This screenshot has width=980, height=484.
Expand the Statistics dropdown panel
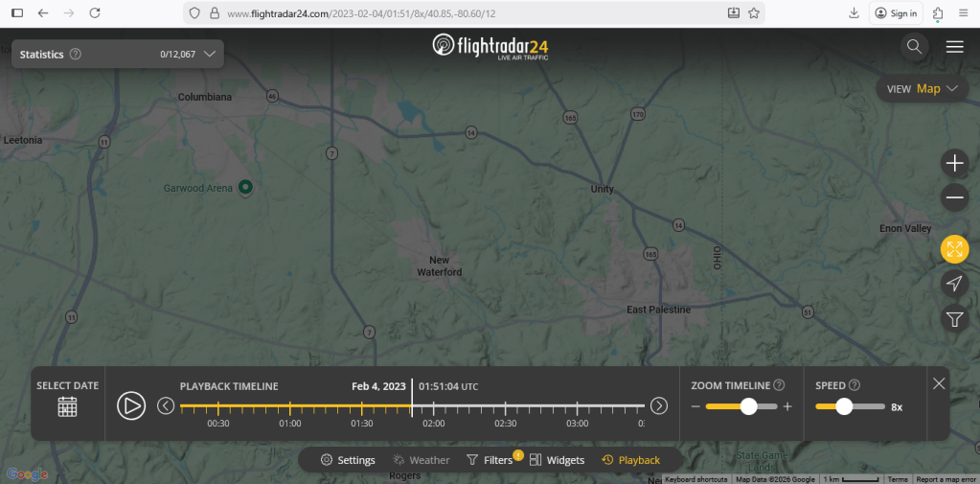(208, 55)
